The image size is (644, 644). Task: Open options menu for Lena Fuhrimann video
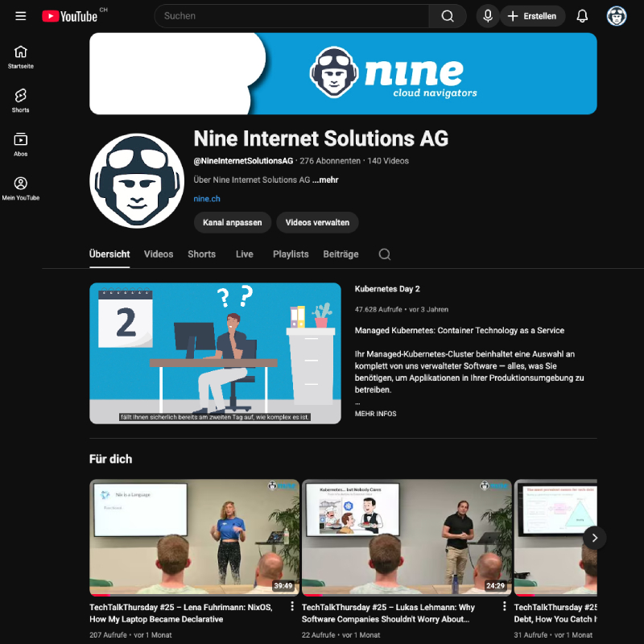292,606
